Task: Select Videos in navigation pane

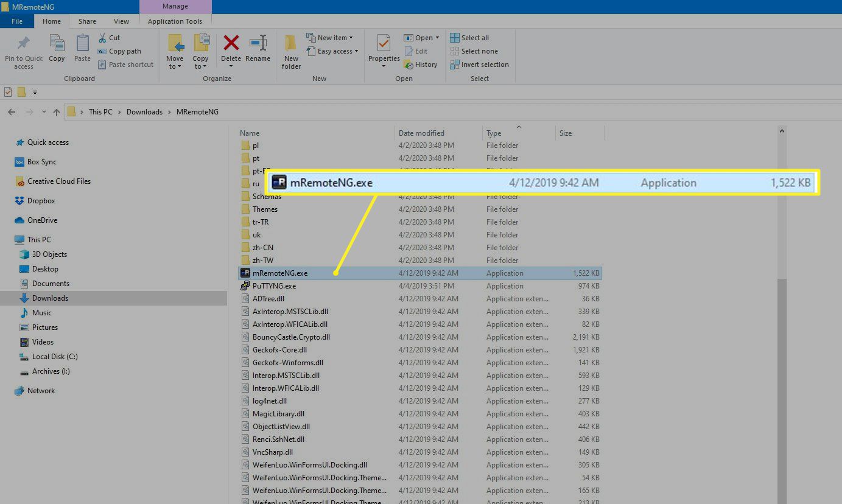Action: [43, 342]
